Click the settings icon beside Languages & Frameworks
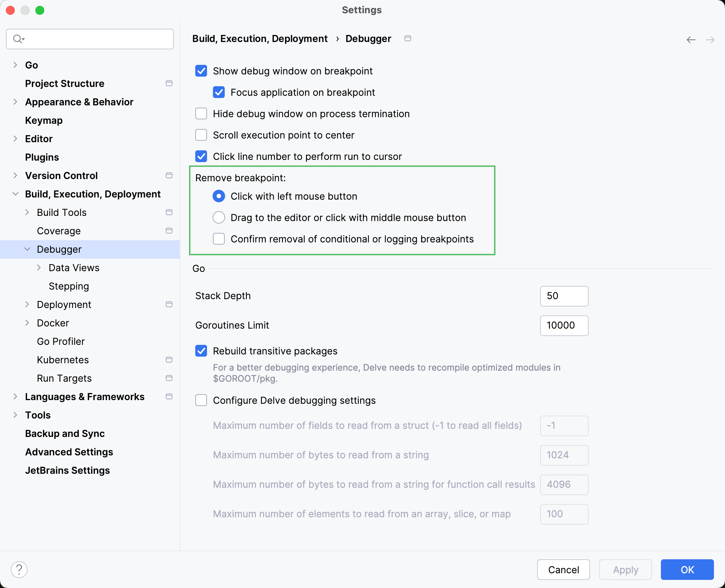This screenshot has height=588, width=725. coord(169,396)
